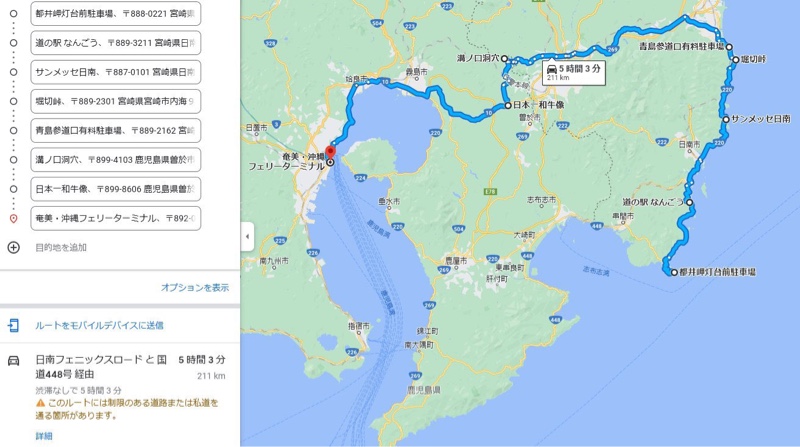Click the send to mobile device icon

tap(14, 325)
